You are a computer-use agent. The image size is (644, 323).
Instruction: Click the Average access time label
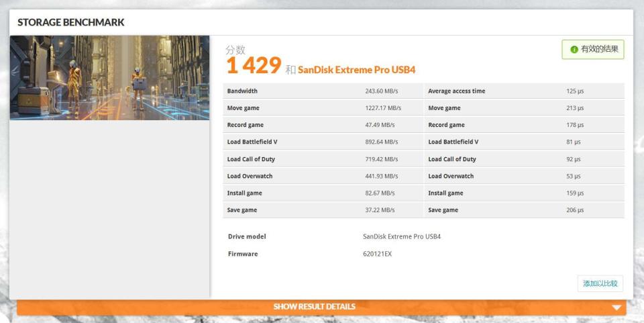click(456, 91)
